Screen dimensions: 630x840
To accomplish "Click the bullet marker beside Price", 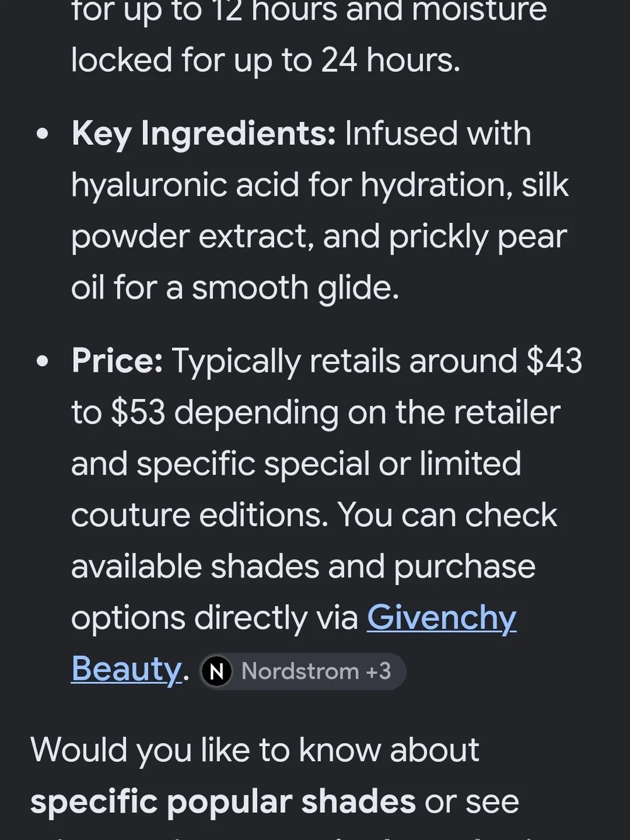I will 42,361.
